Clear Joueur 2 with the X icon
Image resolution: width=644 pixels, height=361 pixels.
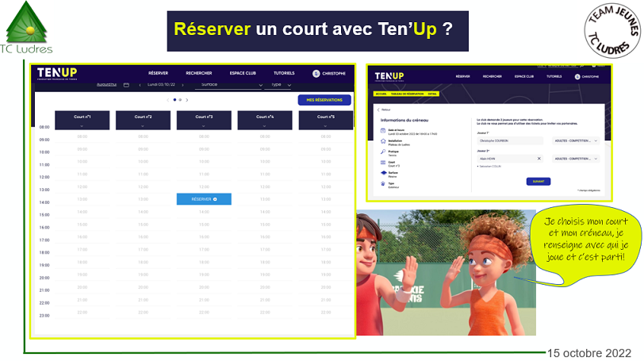pos(539,159)
